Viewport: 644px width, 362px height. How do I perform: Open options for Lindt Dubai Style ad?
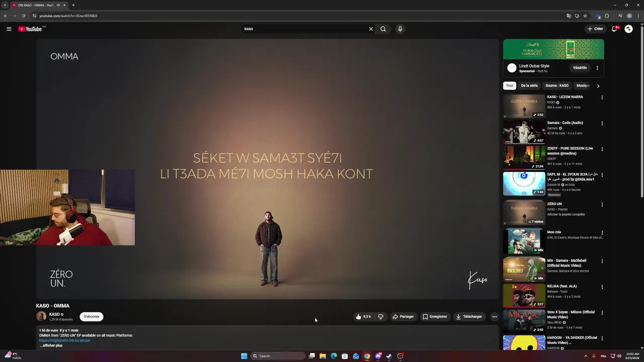(x=597, y=68)
